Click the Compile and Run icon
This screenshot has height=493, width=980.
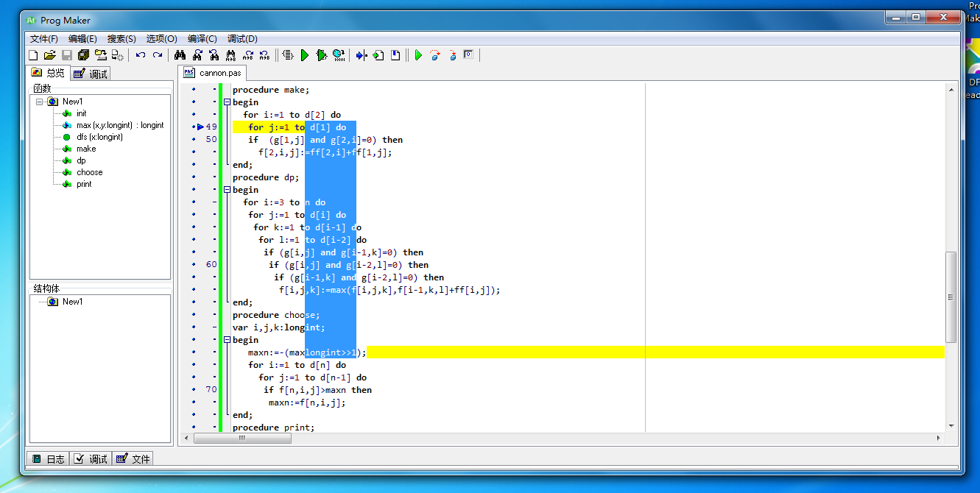tap(322, 55)
